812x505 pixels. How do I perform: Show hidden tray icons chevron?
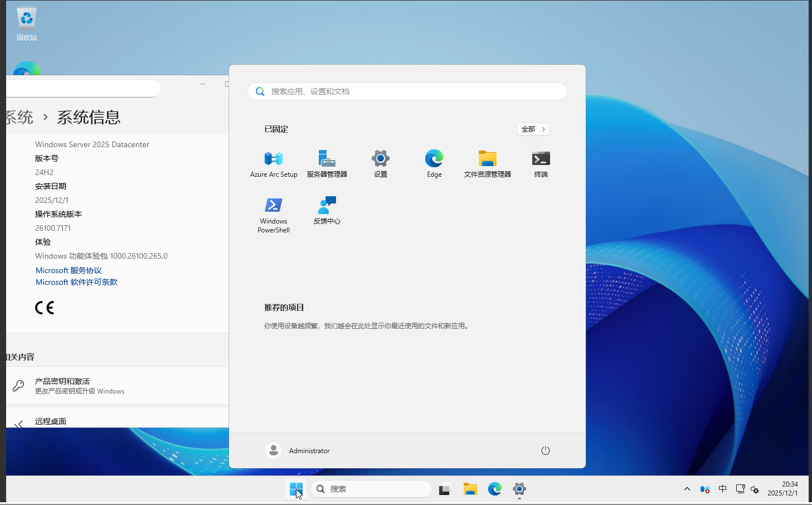point(687,489)
